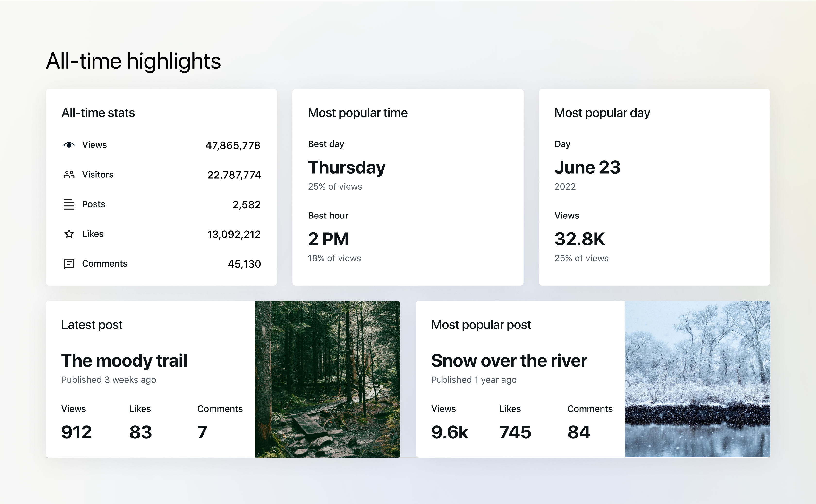
Task: Open the snowy river post thumbnail
Action: pos(697,379)
